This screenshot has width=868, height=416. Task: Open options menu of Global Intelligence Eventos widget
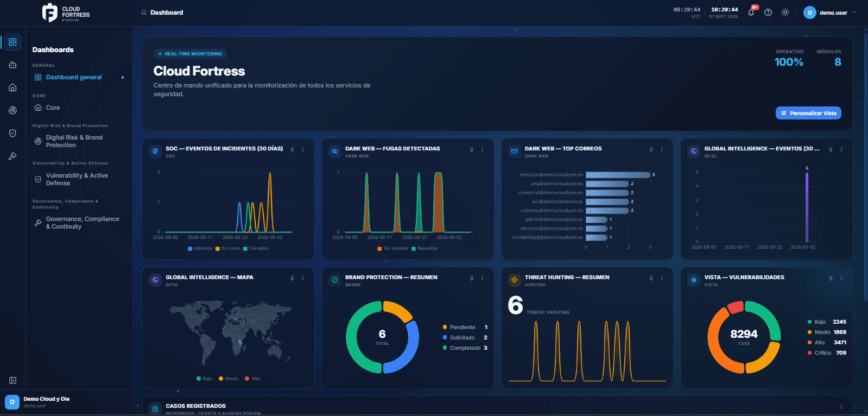point(841,150)
